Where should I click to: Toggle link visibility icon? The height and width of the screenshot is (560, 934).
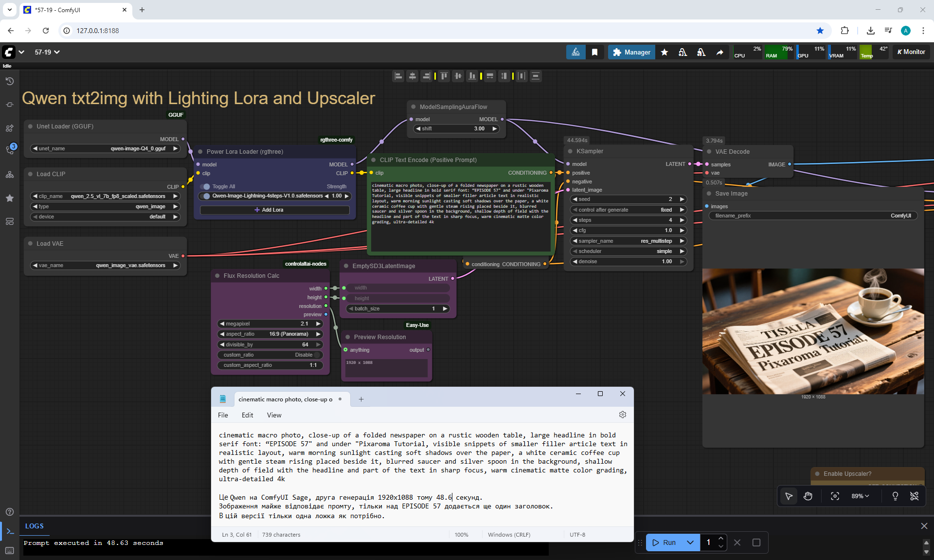[914, 496]
